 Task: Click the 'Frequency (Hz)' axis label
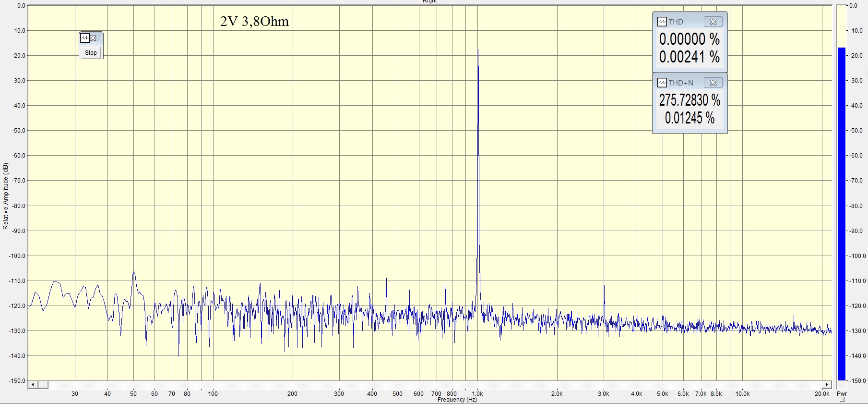[457, 400]
